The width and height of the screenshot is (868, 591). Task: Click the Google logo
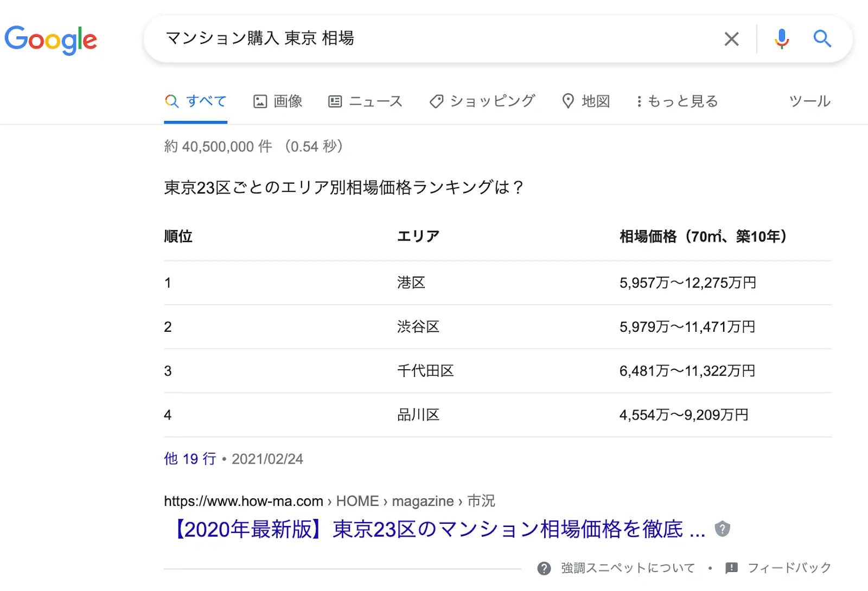[50, 40]
